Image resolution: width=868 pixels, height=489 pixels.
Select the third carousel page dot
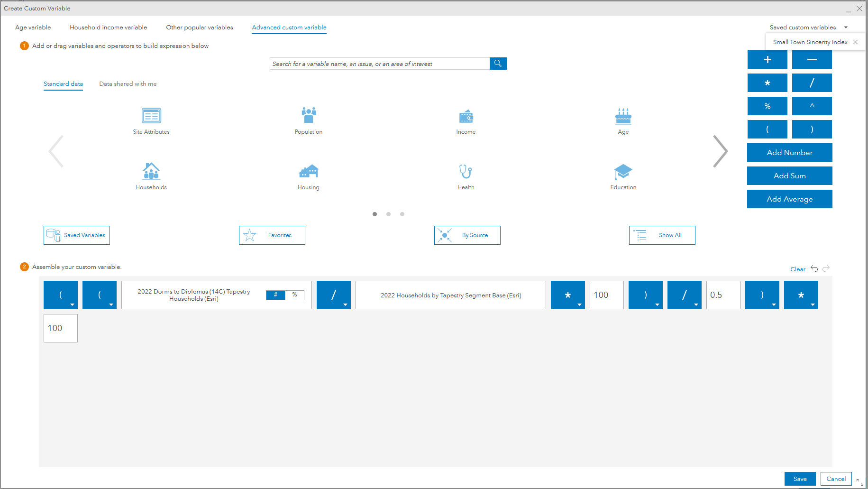click(402, 214)
